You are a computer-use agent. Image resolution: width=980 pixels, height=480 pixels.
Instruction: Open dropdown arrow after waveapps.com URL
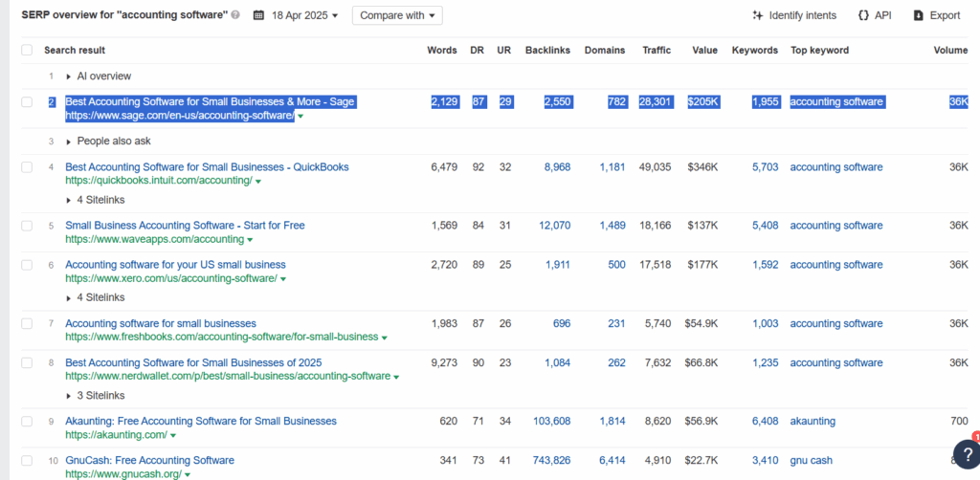[250, 240]
